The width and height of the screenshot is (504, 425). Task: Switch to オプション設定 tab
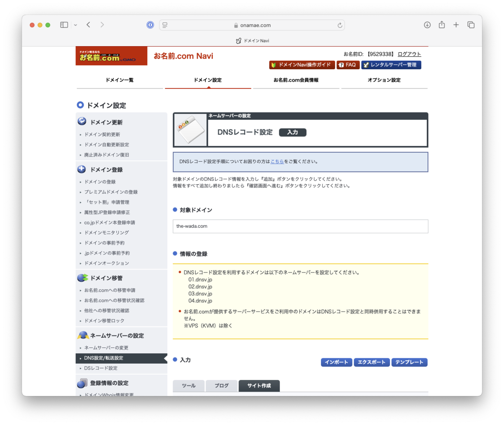tap(384, 80)
